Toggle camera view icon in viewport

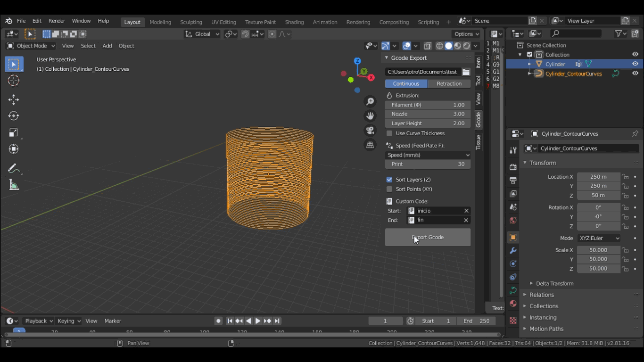coord(370,131)
